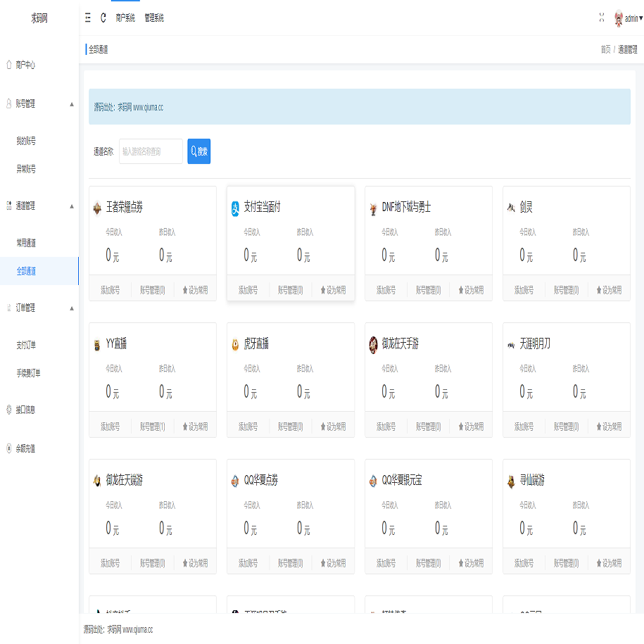Screen dimensions: 644x644
Task: Mark 天涯明月刀 as commonly used channel
Action: [609, 426]
